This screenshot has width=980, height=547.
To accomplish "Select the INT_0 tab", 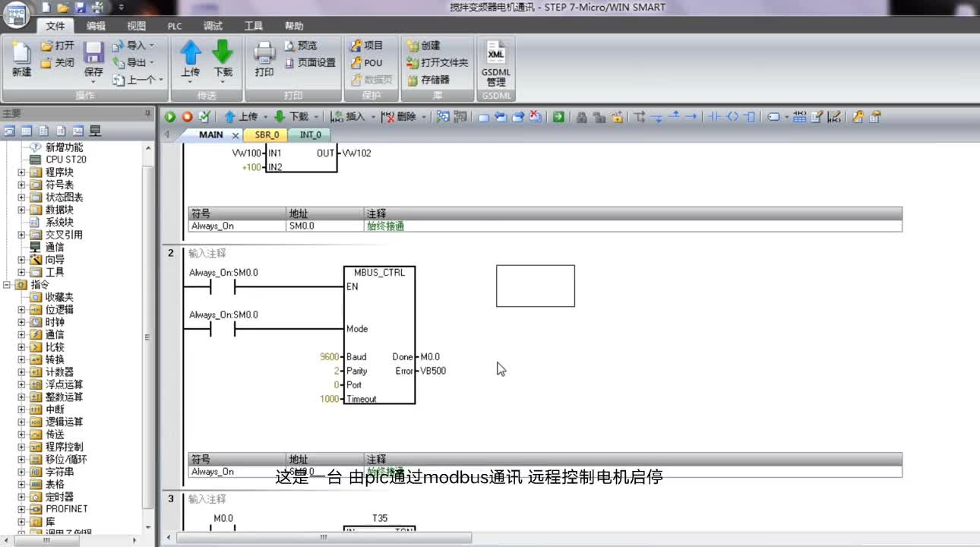I will tap(310, 134).
